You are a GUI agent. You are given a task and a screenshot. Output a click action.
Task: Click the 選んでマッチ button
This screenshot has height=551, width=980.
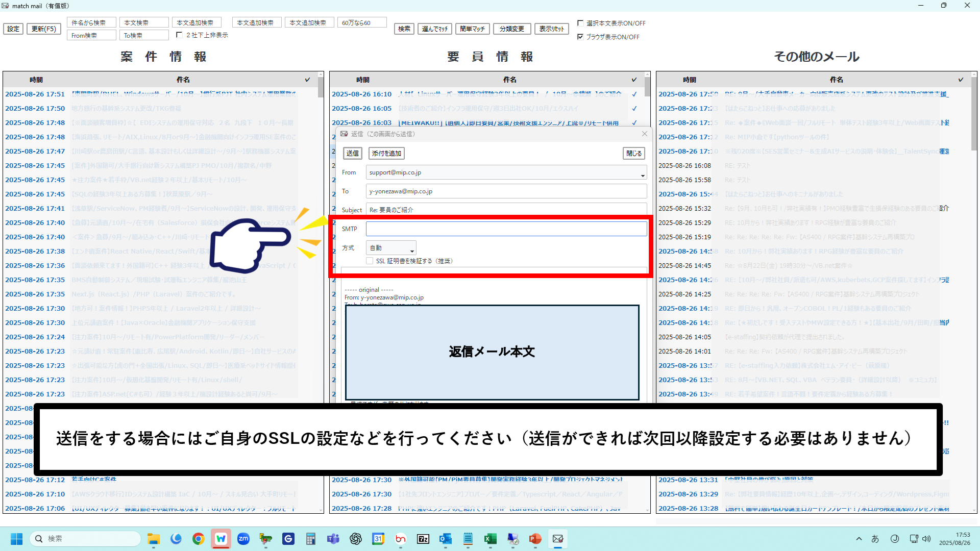pyautogui.click(x=435, y=29)
